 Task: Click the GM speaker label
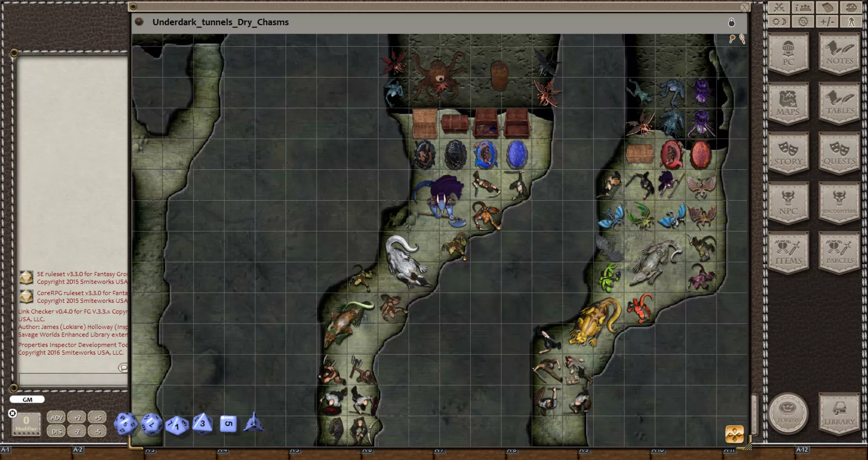click(x=28, y=399)
